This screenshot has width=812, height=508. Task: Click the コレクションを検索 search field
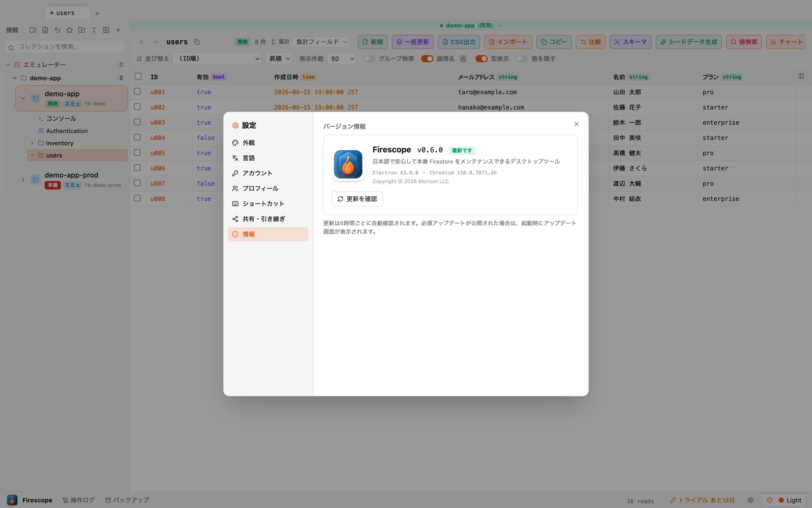(65, 47)
